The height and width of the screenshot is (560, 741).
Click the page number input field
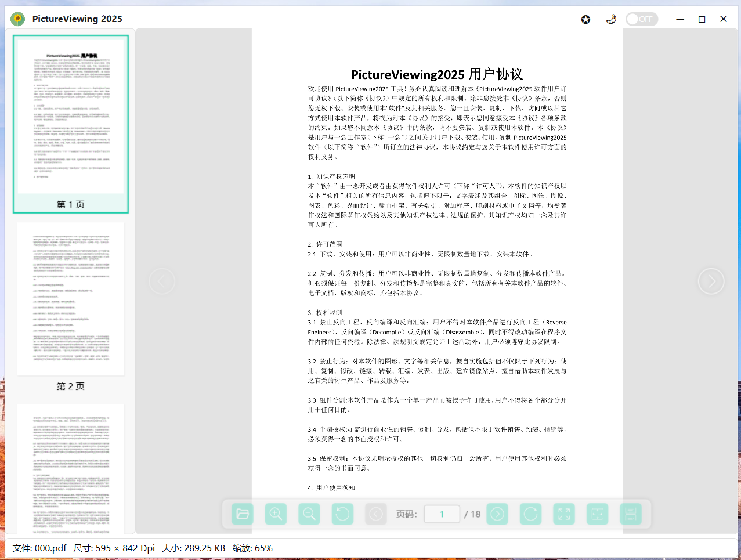[442, 514]
